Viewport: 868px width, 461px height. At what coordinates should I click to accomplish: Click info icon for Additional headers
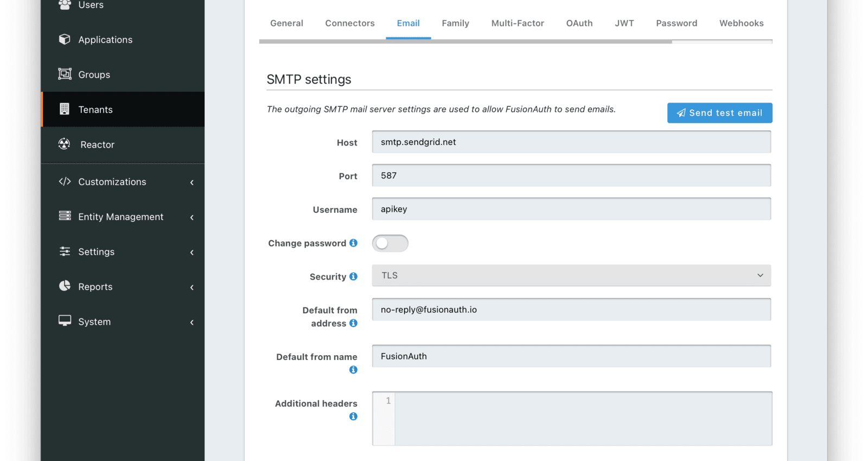[353, 416]
